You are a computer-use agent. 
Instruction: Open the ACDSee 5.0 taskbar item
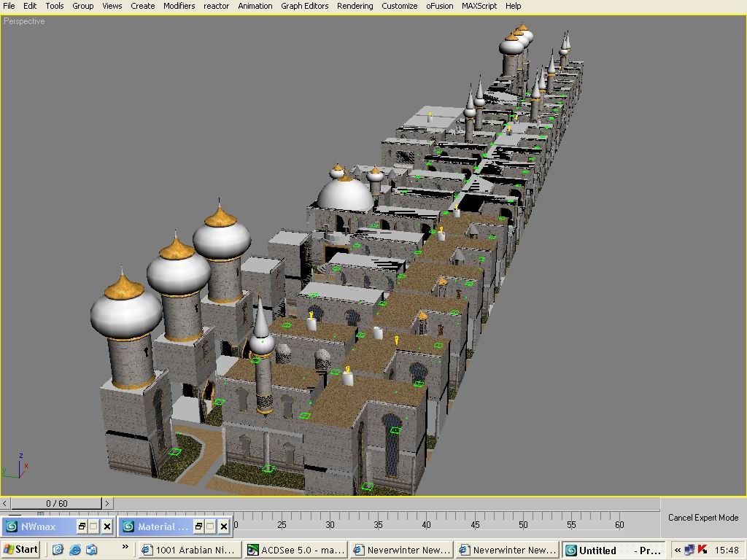(295, 550)
